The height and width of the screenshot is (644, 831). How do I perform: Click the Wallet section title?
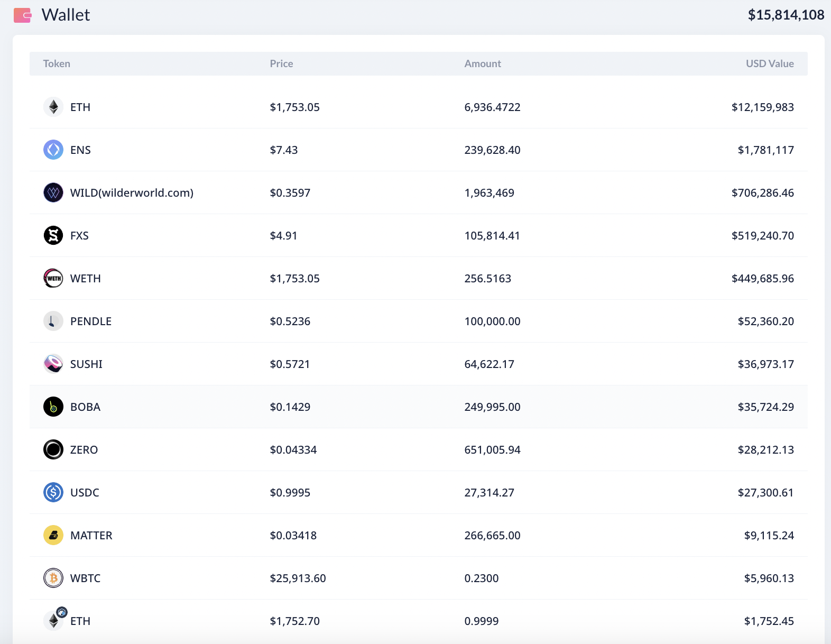pos(66,15)
